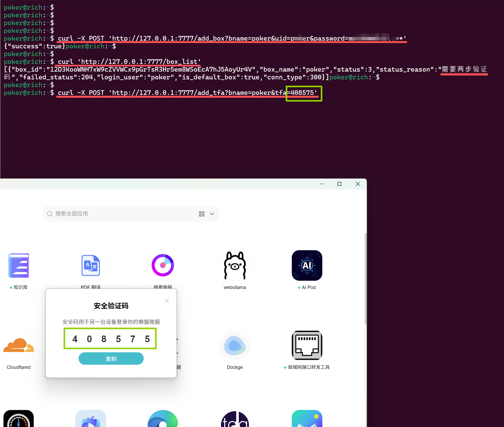504x427 pixels.
Task: Click the 408575 security code digits
Action: tap(111, 339)
